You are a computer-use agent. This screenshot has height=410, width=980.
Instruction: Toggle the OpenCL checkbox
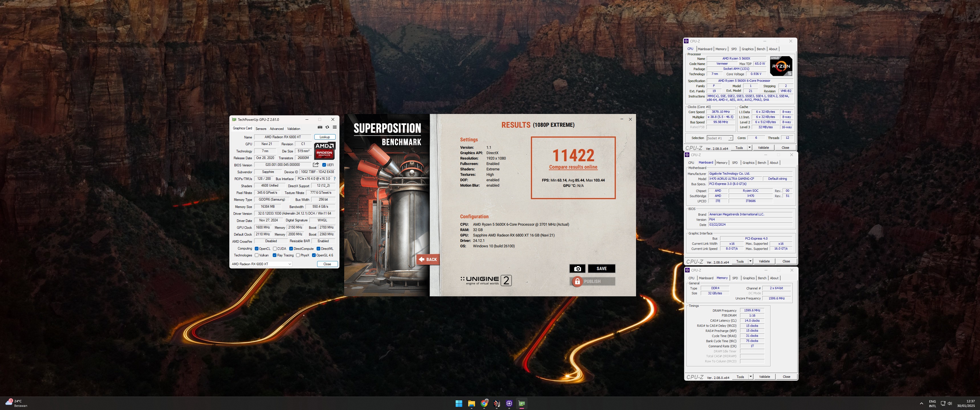(x=256, y=249)
